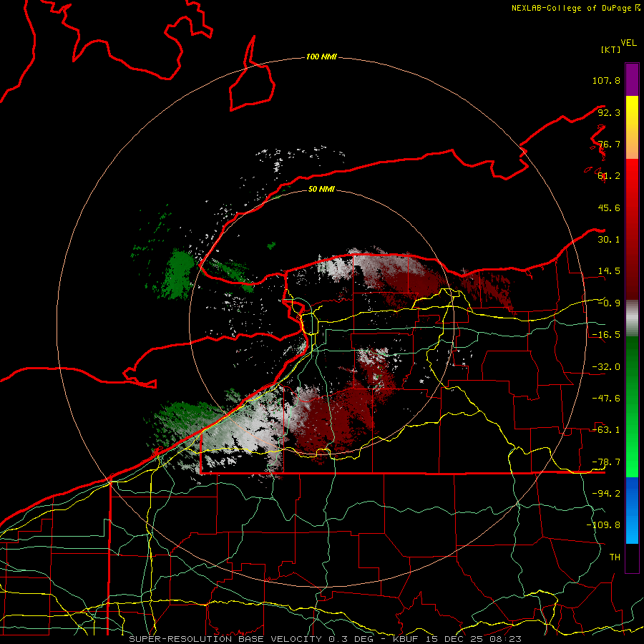Click the -109.8 velocity scale value
Viewport: 644px width, 644px height.
603,525
